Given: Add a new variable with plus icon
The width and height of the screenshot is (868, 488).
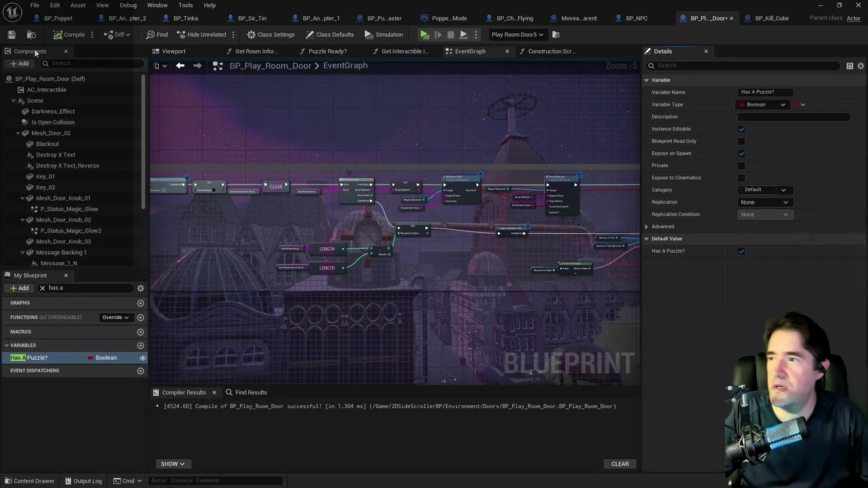Looking at the screenshot, I should click(x=140, y=346).
